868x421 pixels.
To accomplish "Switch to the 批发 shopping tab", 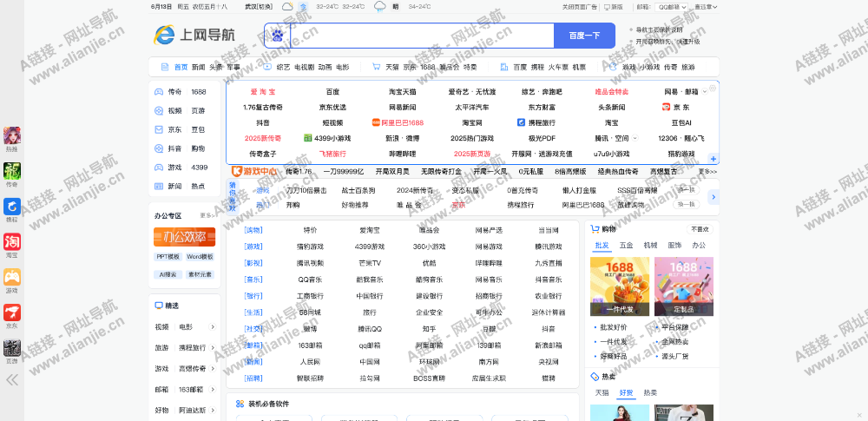I will (x=602, y=245).
